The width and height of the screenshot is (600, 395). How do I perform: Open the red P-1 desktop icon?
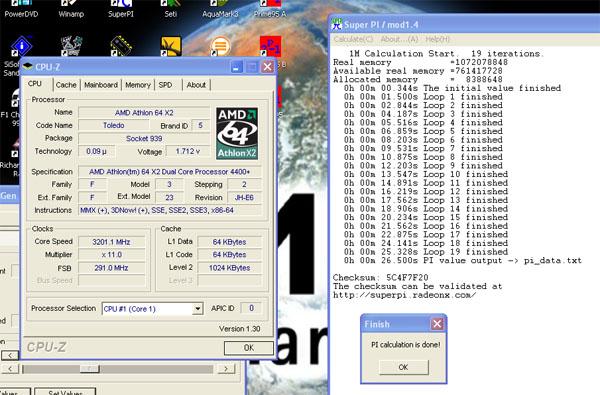coord(271,47)
